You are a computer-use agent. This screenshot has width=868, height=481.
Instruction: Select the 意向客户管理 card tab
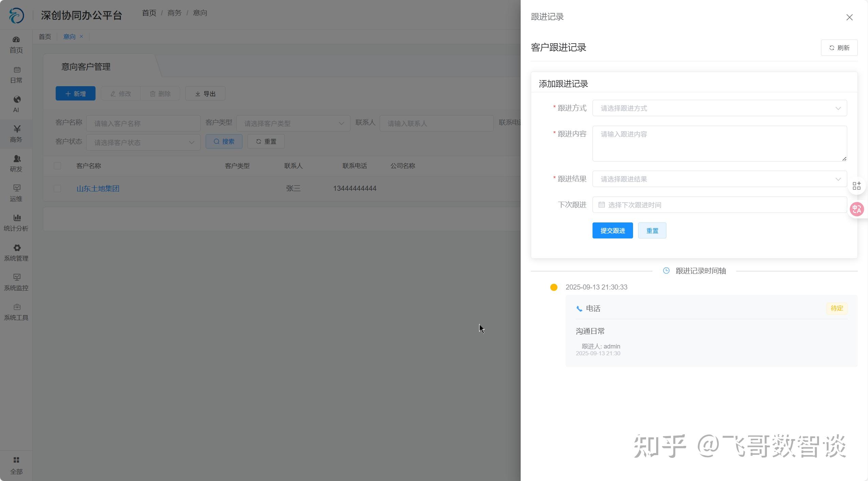(x=86, y=67)
